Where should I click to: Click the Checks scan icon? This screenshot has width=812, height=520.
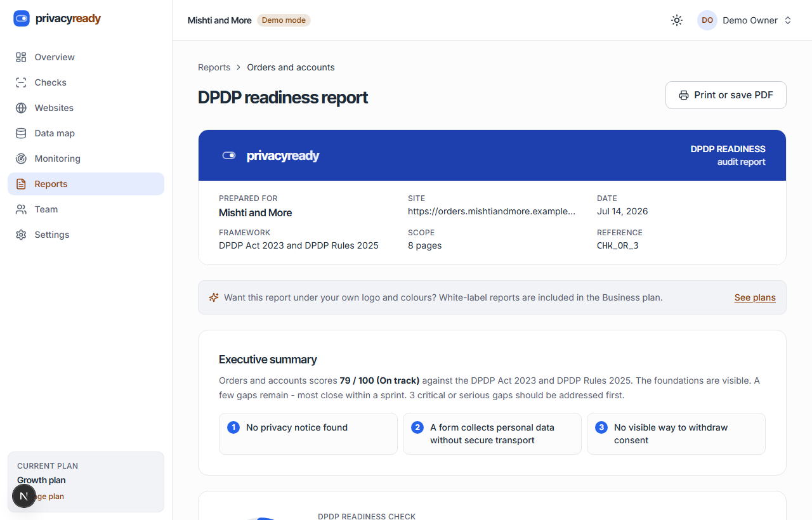click(x=21, y=82)
